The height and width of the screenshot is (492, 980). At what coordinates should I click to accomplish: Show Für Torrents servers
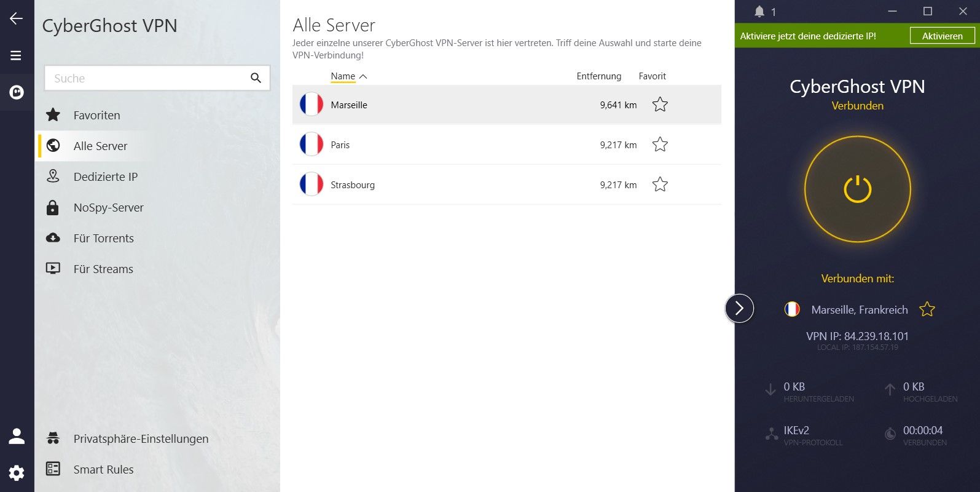(x=104, y=238)
